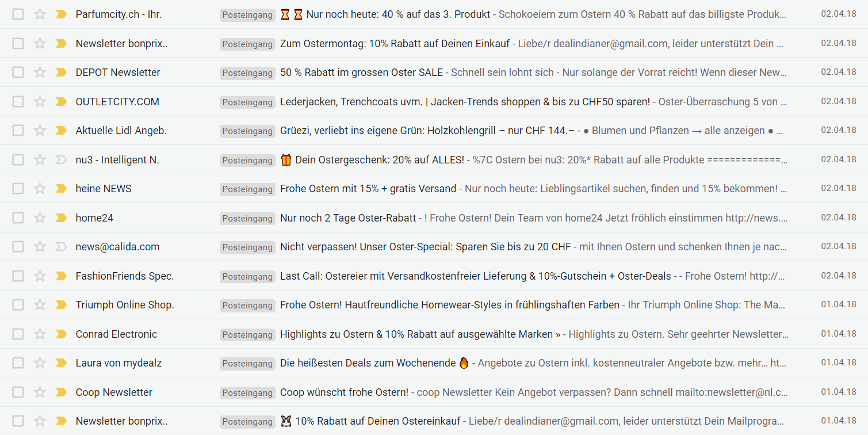Image resolution: width=868 pixels, height=435 pixels.
Task: Select the Triumph Online Shop email checkbox
Action: pos(18,305)
